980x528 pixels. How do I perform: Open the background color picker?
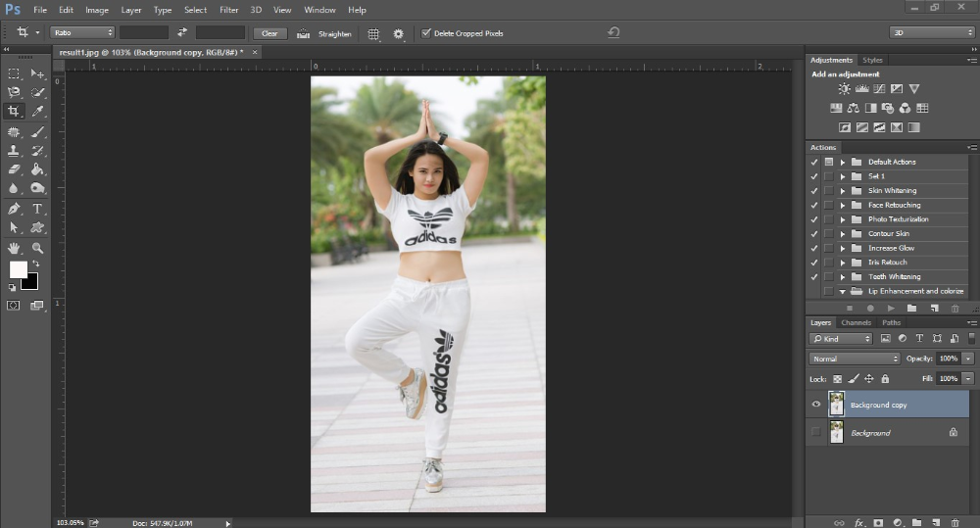(30, 283)
